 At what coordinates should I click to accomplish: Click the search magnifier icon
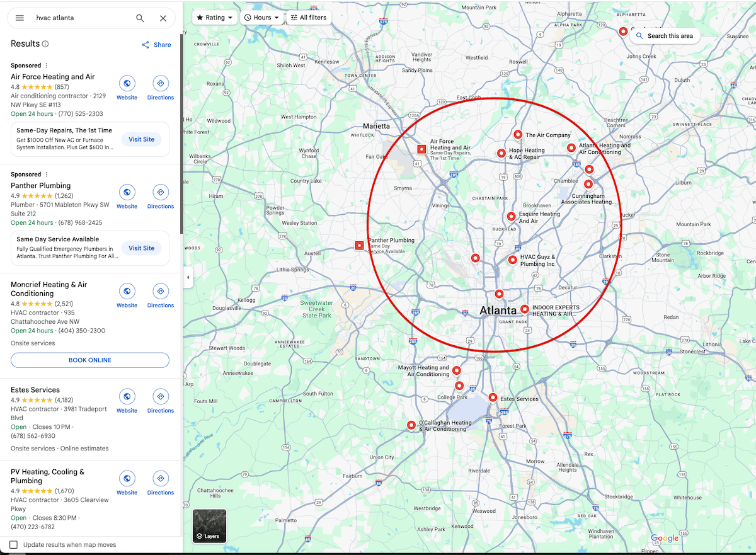[x=140, y=18]
